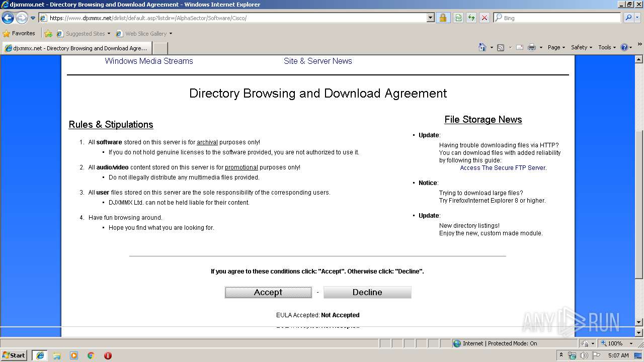Open the Page menu
This screenshot has width=644, height=362.
(x=556, y=47)
